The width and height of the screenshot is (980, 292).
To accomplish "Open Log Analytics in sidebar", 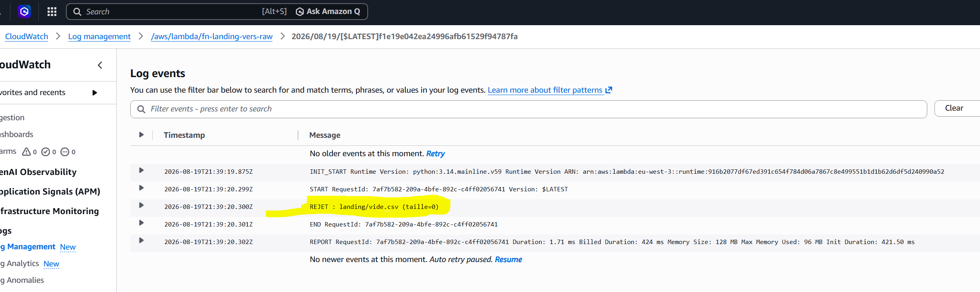I will coord(20,264).
